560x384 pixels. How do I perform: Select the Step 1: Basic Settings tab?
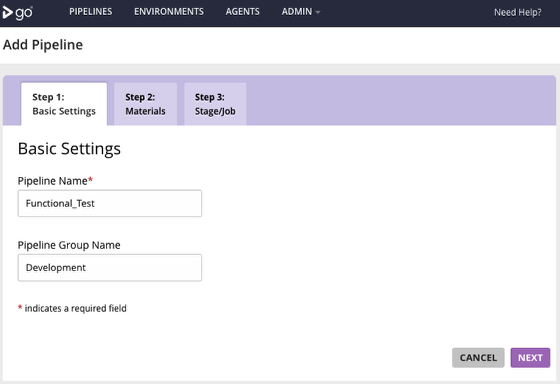pyautogui.click(x=64, y=104)
